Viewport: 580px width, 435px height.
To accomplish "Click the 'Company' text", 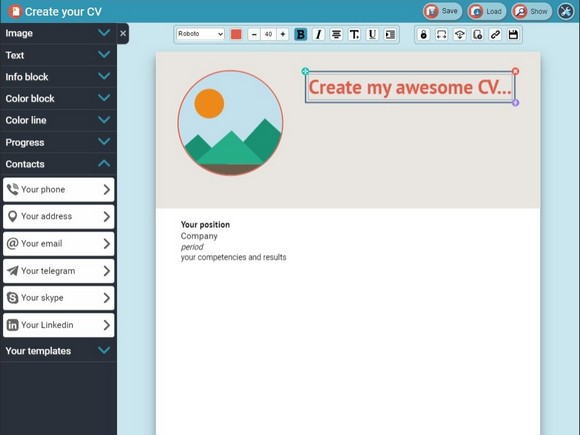I will (199, 236).
